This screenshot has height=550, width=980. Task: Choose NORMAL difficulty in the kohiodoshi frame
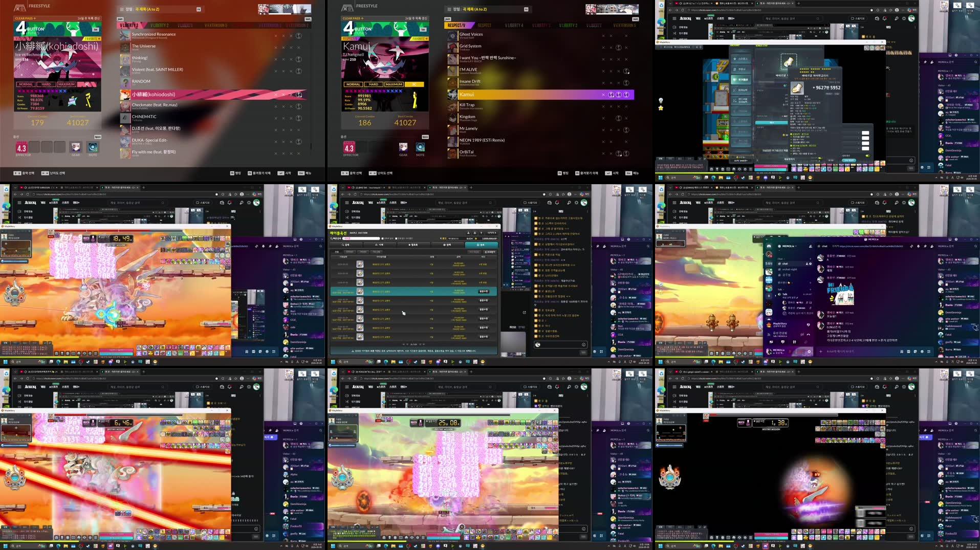pos(26,84)
